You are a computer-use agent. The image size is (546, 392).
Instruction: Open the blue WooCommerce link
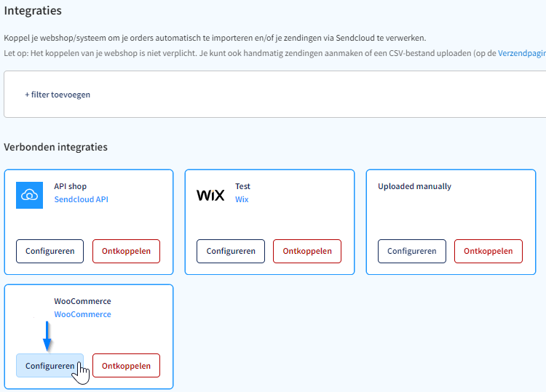(x=82, y=314)
